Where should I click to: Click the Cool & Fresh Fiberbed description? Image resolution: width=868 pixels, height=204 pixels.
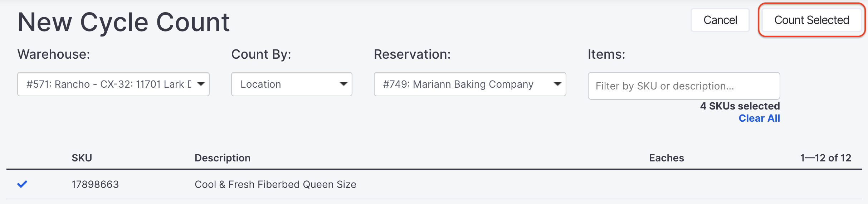[x=275, y=184]
